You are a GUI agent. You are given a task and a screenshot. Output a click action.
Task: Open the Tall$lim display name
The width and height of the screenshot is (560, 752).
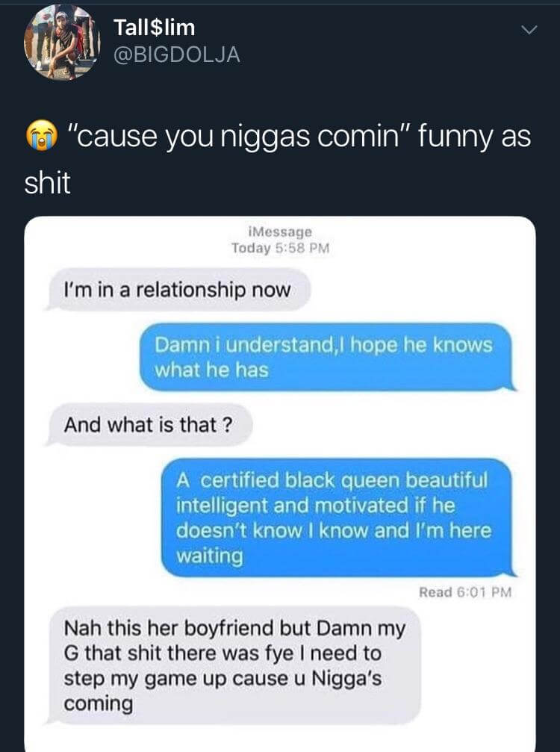(154, 27)
